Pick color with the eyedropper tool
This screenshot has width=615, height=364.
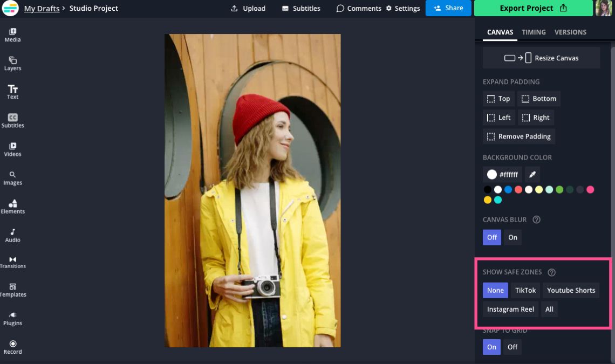click(x=532, y=174)
